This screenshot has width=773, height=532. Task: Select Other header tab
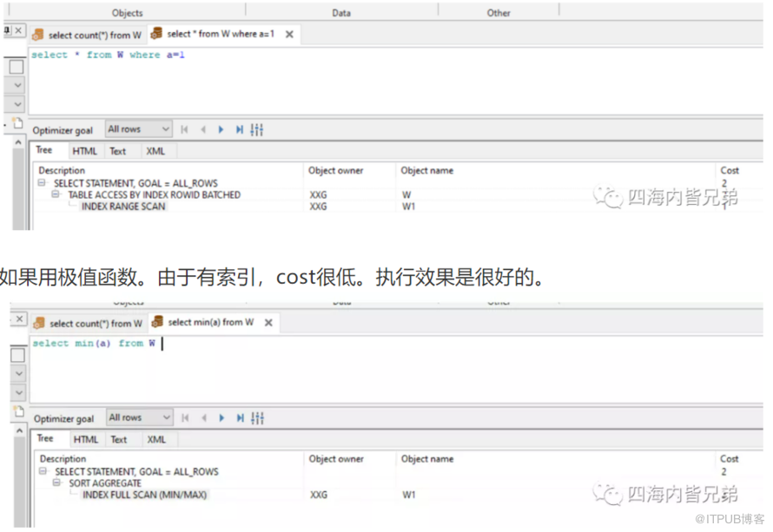[x=499, y=13]
